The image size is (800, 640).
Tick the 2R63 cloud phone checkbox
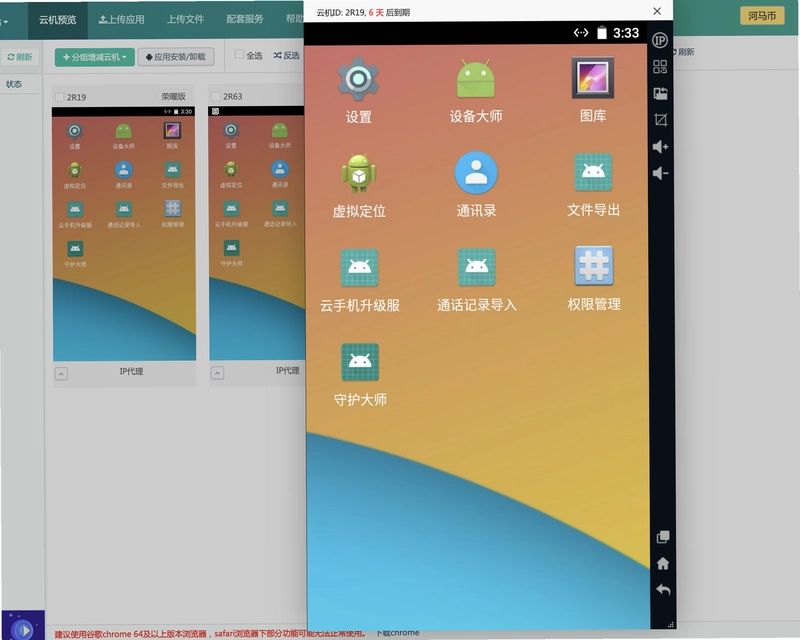coord(216,96)
